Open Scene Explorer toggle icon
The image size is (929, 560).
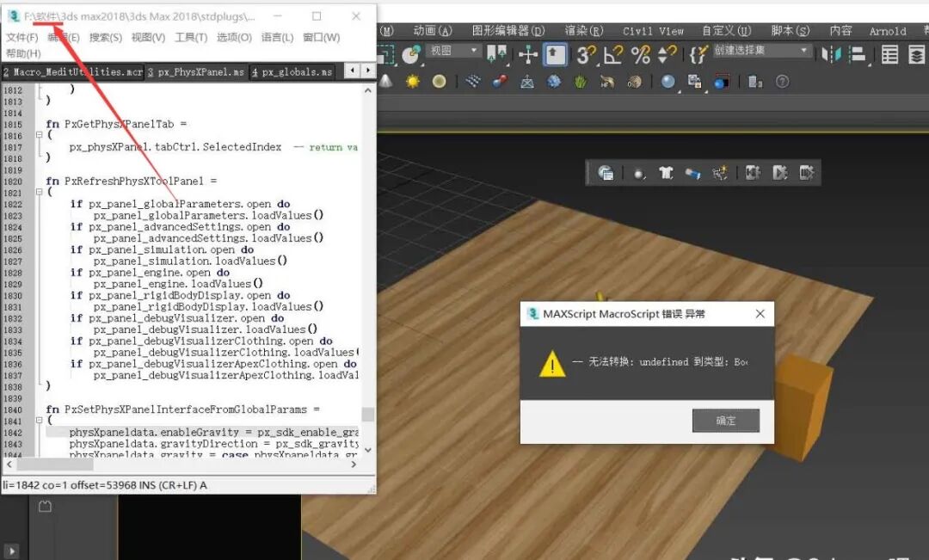point(889,55)
